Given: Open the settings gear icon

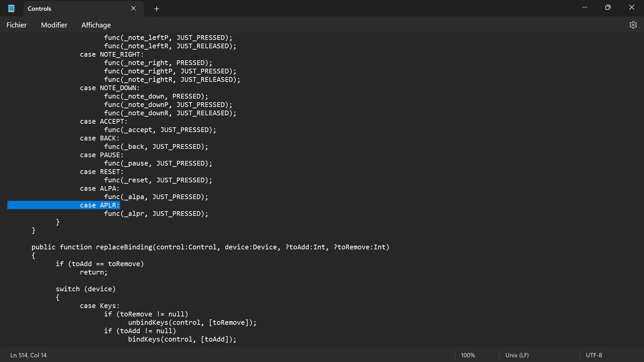Looking at the screenshot, I should [633, 24].
